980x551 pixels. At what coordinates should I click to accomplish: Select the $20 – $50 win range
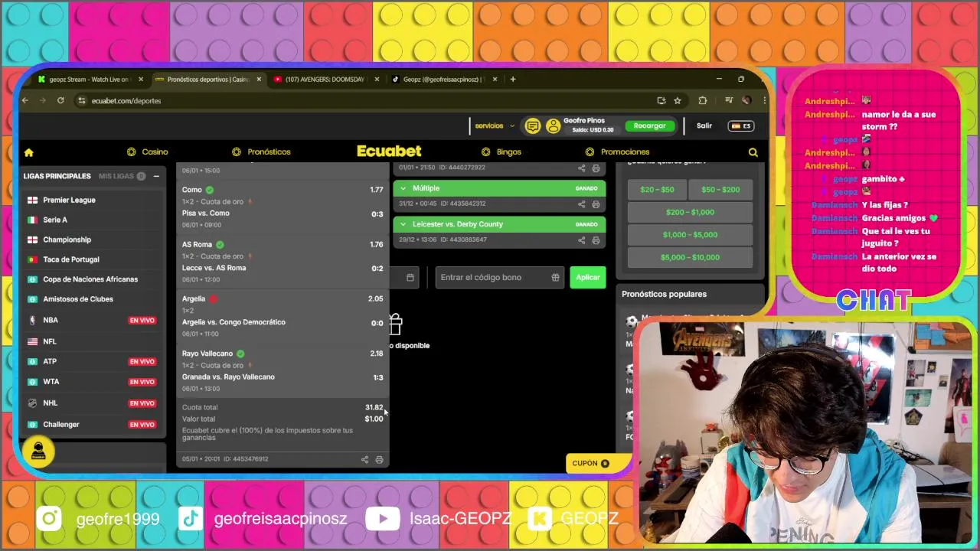pyautogui.click(x=657, y=190)
